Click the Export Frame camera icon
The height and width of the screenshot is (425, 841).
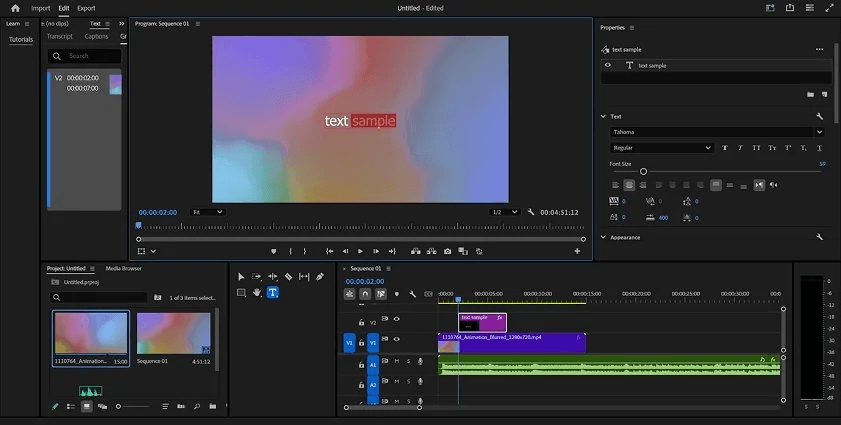pos(447,251)
